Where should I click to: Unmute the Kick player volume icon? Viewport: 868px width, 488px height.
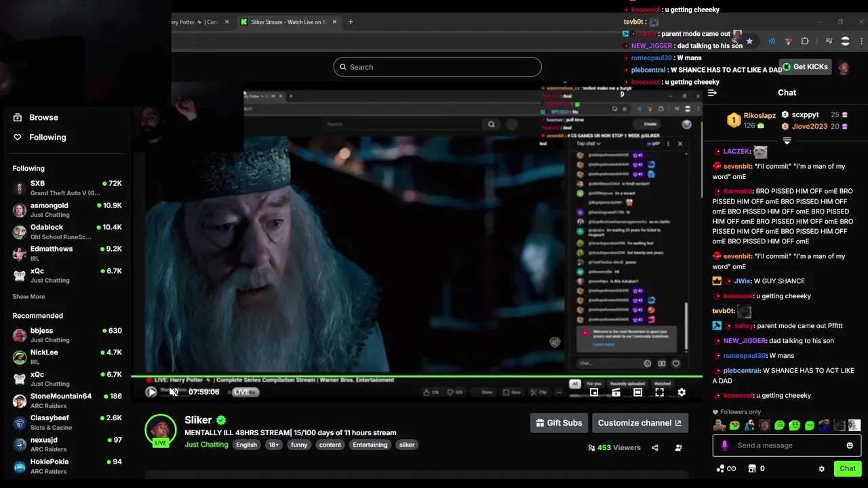(x=174, y=392)
